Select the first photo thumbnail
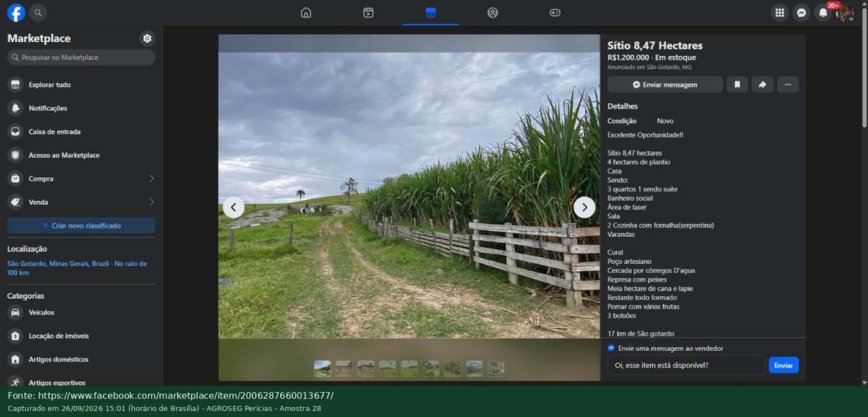Screen dimensions: 868x417 pyautogui.click(x=322, y=369)
